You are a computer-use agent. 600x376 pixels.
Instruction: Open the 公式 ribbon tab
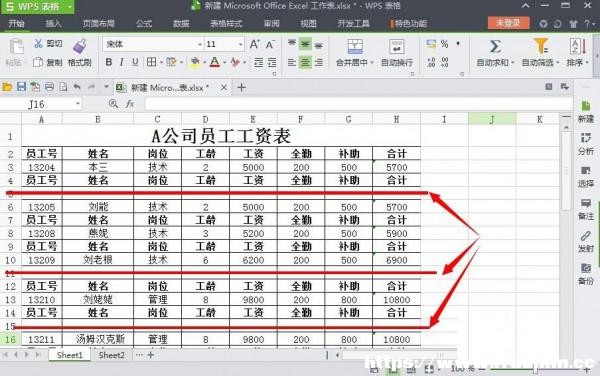[143, 24]
